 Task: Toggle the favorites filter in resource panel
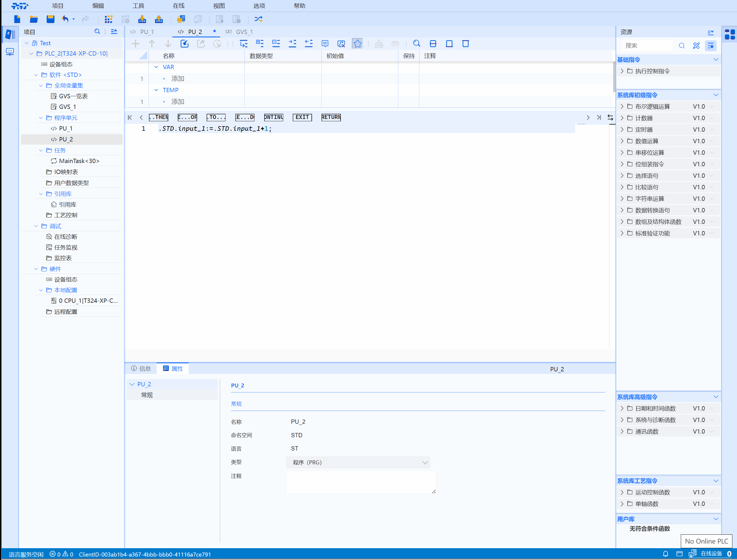click(x=711, y=46)
